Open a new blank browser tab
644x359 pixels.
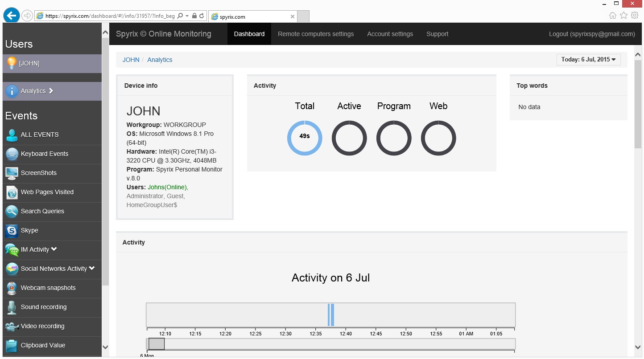303,16
